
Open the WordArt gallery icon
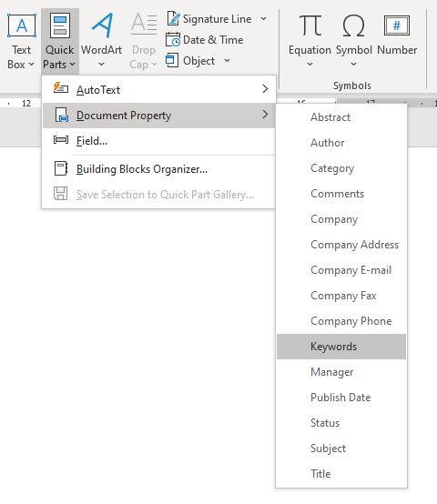(102, 25)
